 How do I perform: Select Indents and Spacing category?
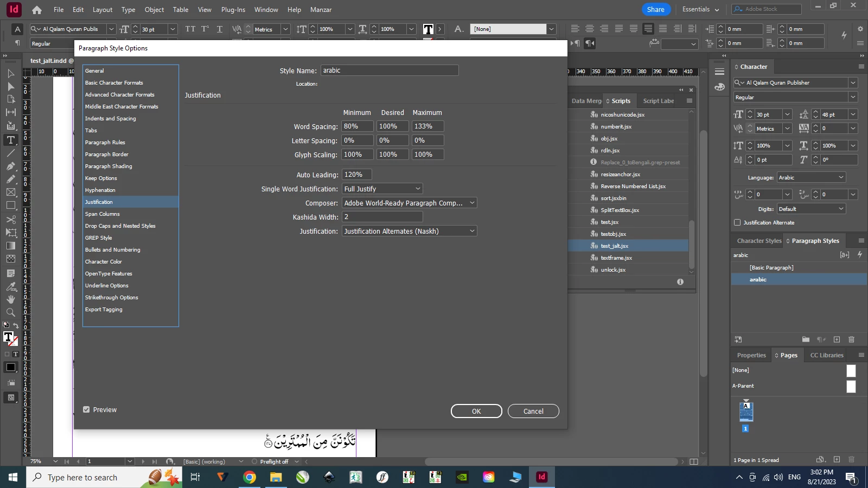click(x=110, y=118)
